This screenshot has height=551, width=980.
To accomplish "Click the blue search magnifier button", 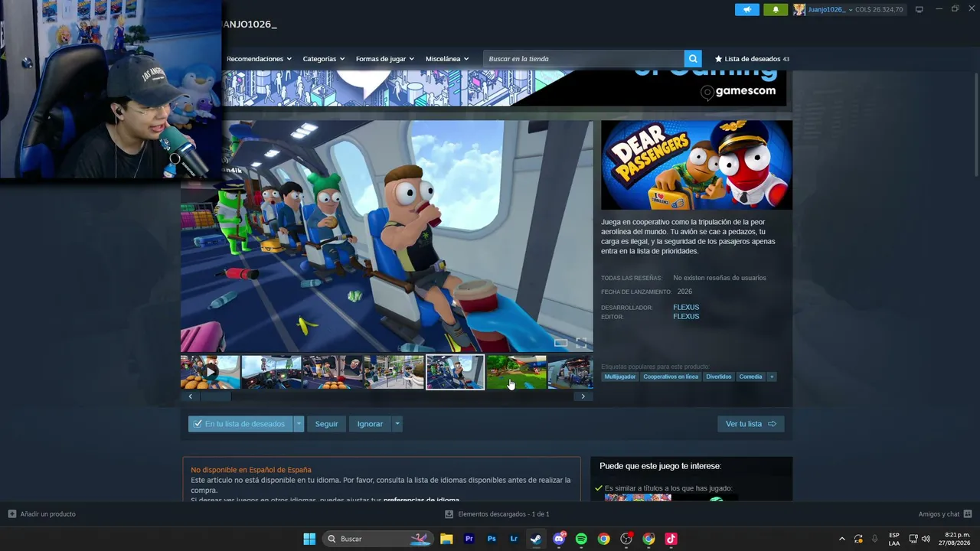I will click(x=693, y=59).
